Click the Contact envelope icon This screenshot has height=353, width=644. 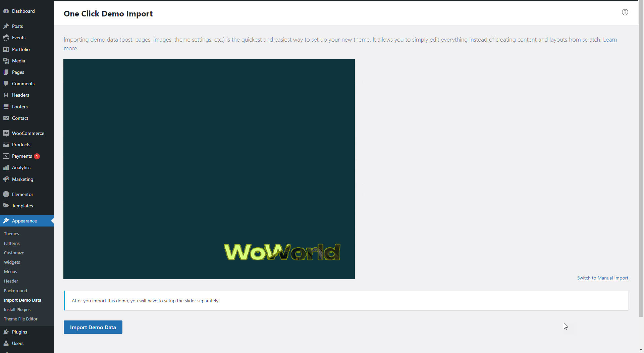click(6, 118)
